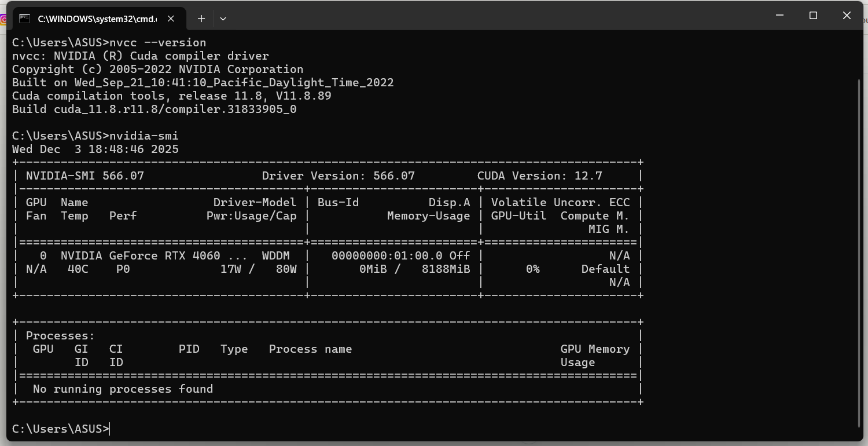Click the 40C temperature reading
868x446 pixels.
tap(78, 269)
